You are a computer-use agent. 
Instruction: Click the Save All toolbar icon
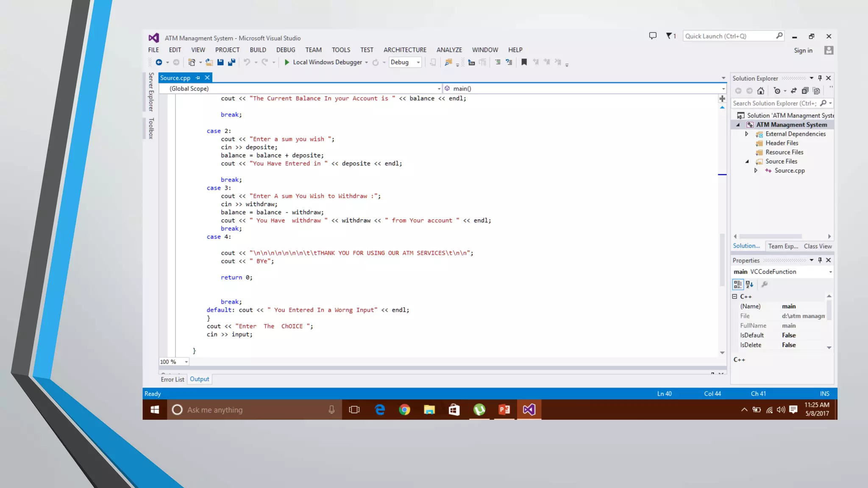[231, 62]
